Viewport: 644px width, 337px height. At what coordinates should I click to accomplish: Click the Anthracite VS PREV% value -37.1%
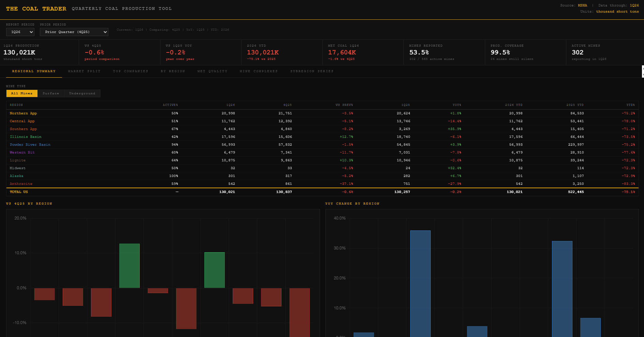(347, 184)
